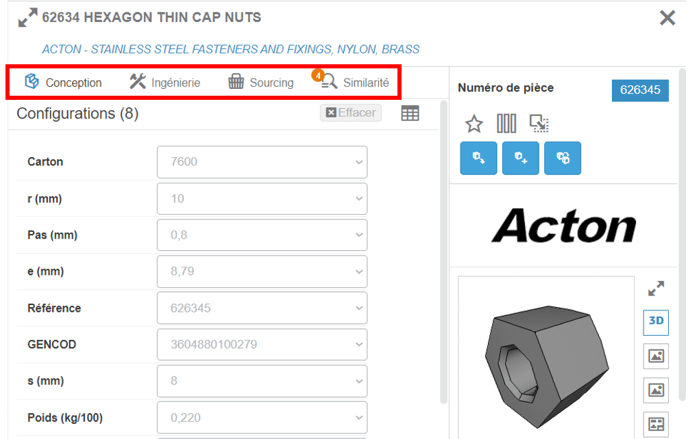The width and height of the screenshot is (688, 439).
Task: Click the 'Référence' row label
Action: (x=54, y=308)
